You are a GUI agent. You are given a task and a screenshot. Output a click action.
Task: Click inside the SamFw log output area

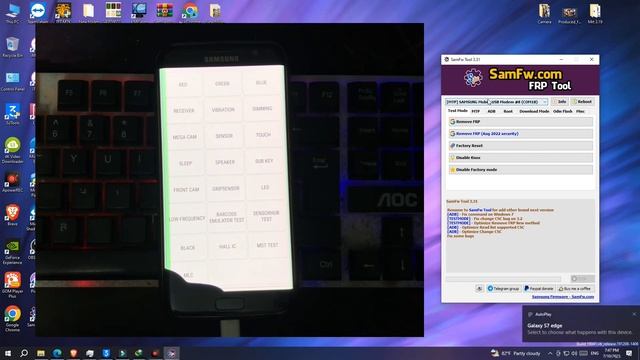[520, 236]
